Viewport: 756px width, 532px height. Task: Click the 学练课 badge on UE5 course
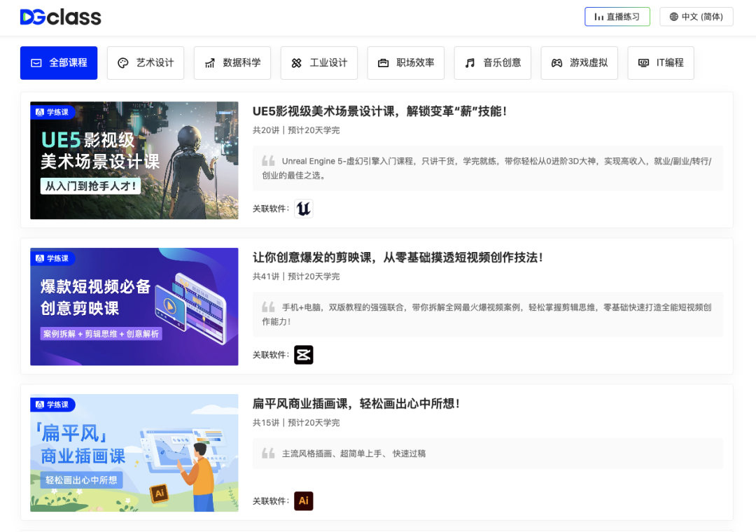pos(52,111)
